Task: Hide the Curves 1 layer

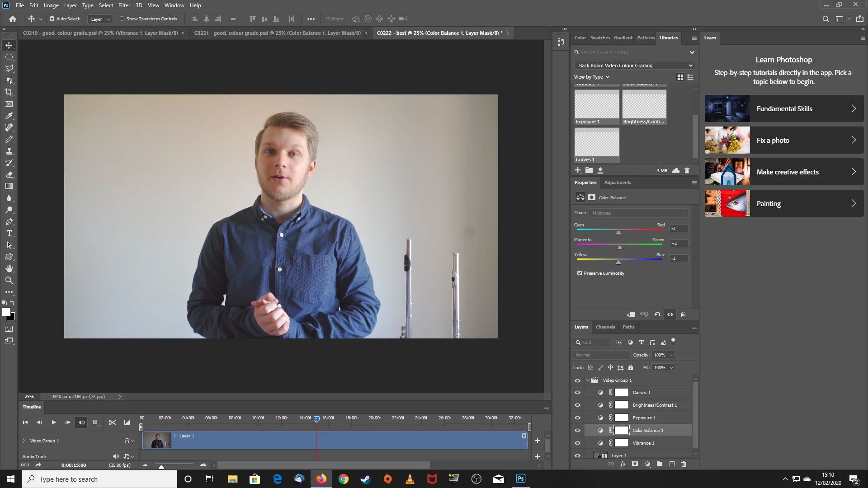Action: click(x=577, y=393)
